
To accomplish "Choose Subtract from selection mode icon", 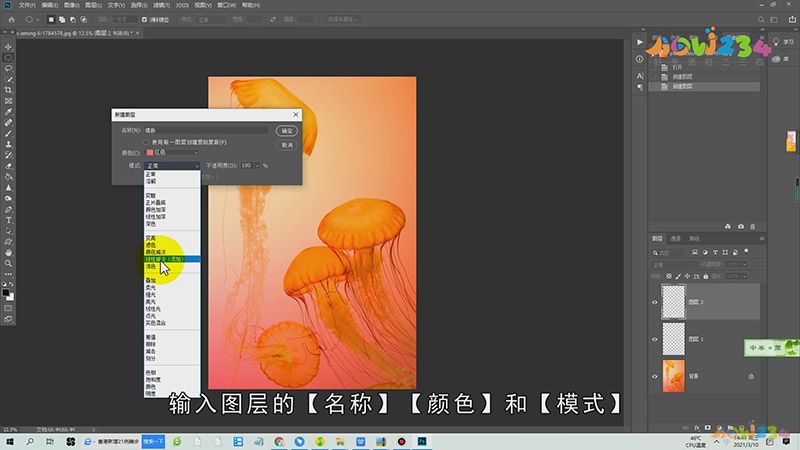I will pos(72,19).
